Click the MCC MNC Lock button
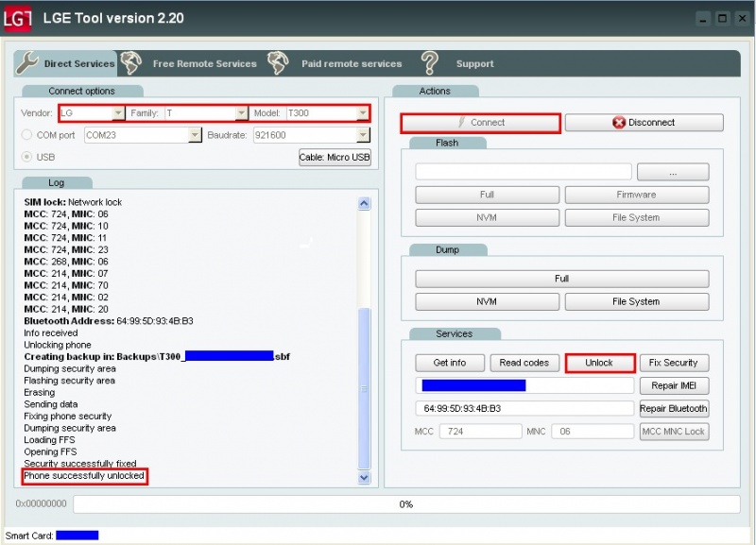Image resolution: width=756 pixels, height=545 pixels. (x=674, y=432)
